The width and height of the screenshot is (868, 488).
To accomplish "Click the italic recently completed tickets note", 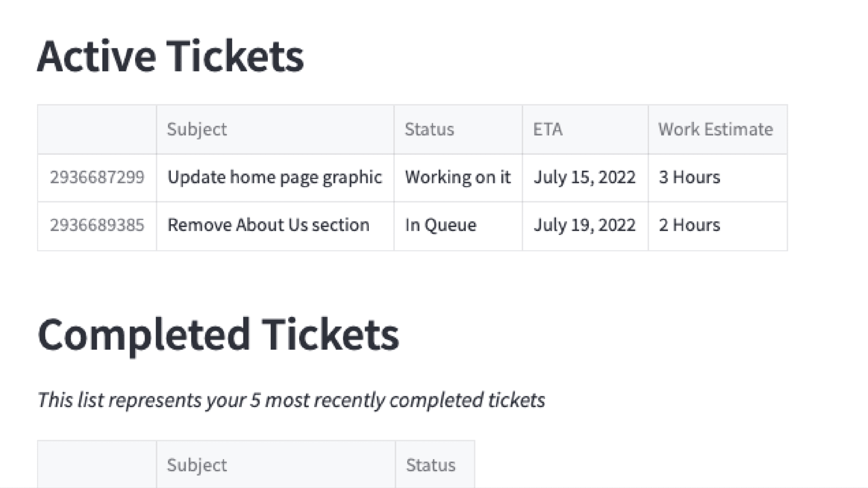I will [x=291, y=400].
